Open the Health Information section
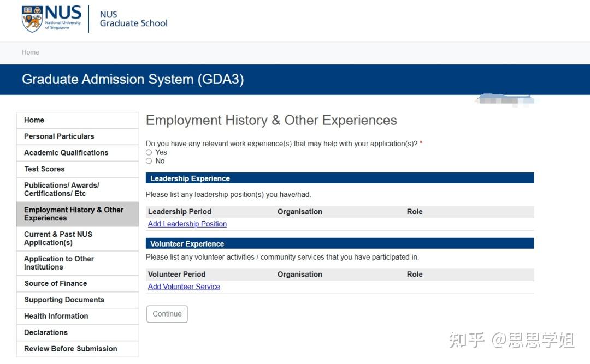Image resolution: width=590 pixels, height=364 pixels. tap(56, 316)
